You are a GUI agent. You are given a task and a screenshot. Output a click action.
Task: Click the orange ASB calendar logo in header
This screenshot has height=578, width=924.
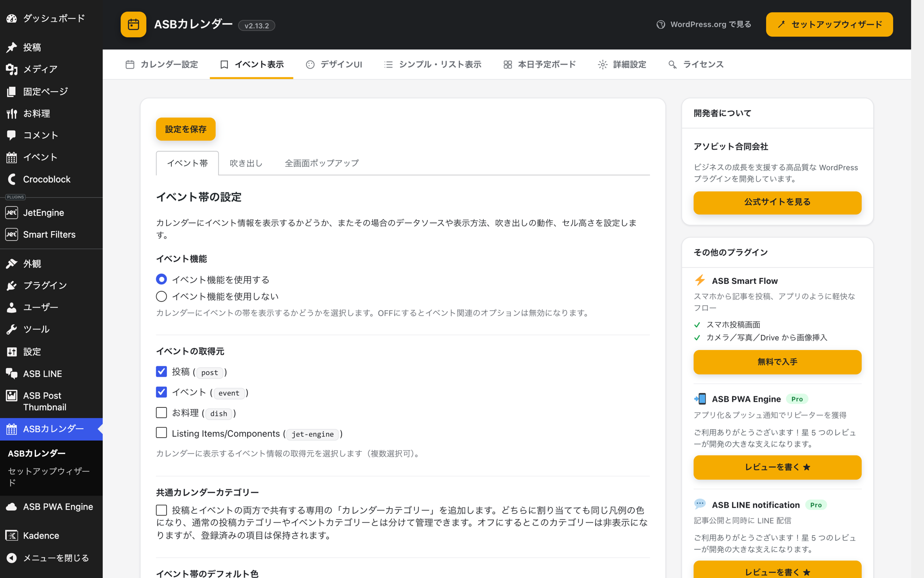click(x=134, y=25)
